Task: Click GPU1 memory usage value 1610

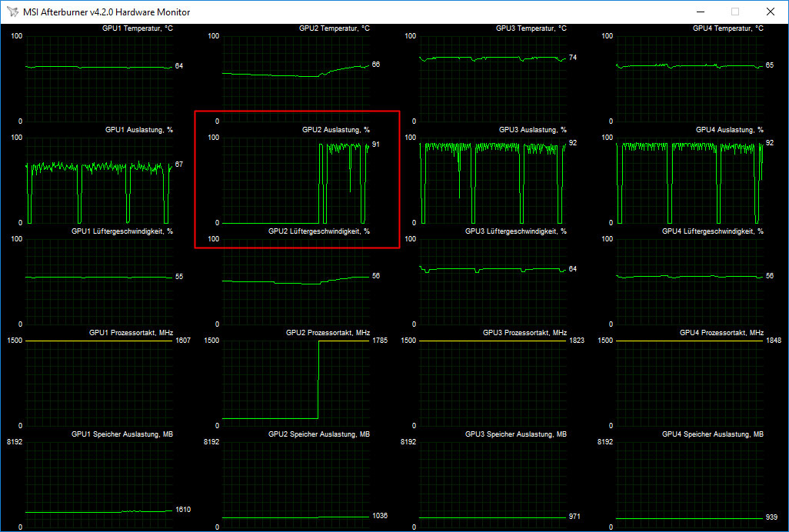Action: (x=183, y=510)
